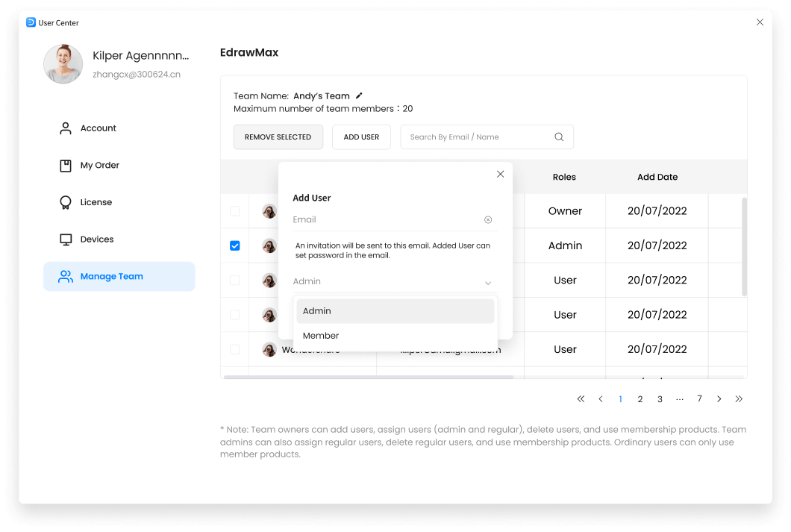Screen dimensions: 791x532
Task: Uncheck the checkbox in the Admin row
Action: click(x=235, y=245)
